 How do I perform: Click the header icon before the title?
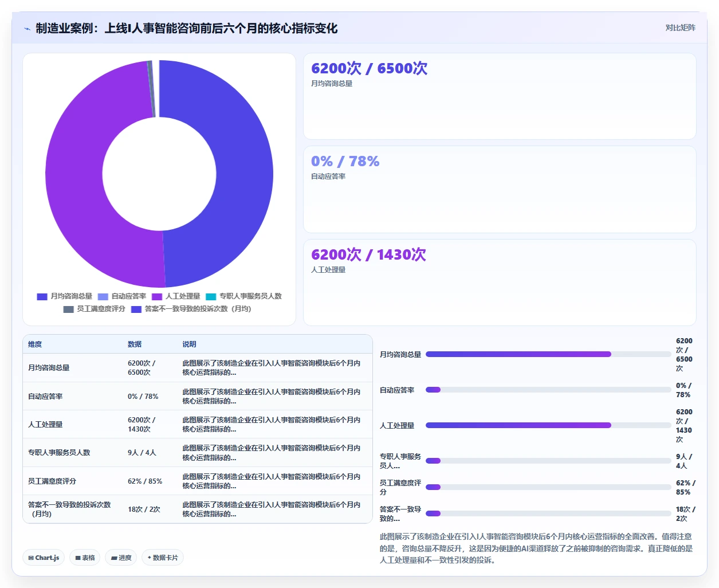click(x=27, y=29)
